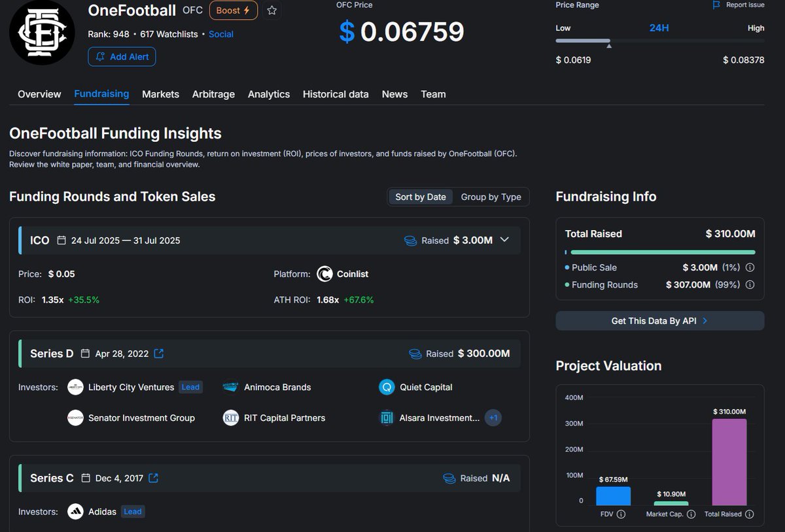Click calendar icon in Series D row

(85, 354)
